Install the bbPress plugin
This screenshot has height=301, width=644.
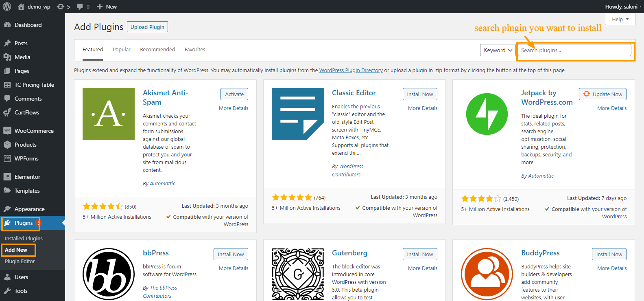coord(231,254)
